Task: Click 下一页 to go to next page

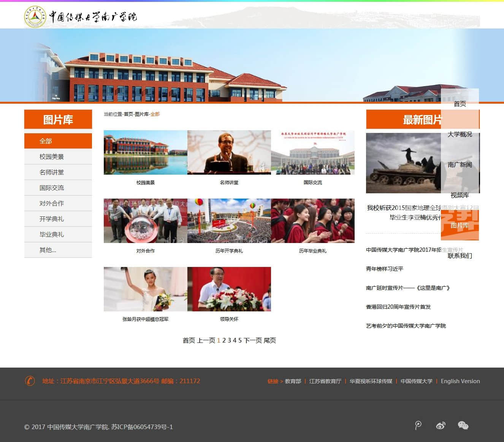Action: (253, 340)
